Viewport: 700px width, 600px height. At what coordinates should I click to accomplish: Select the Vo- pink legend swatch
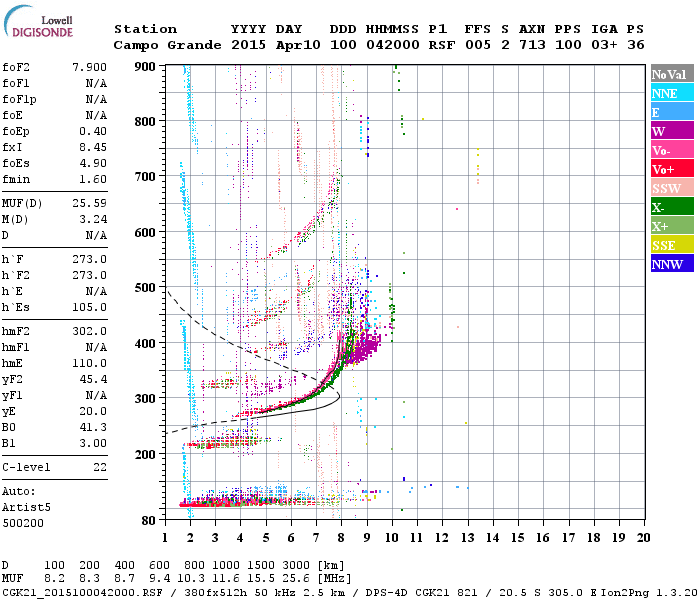pos(672,150)
